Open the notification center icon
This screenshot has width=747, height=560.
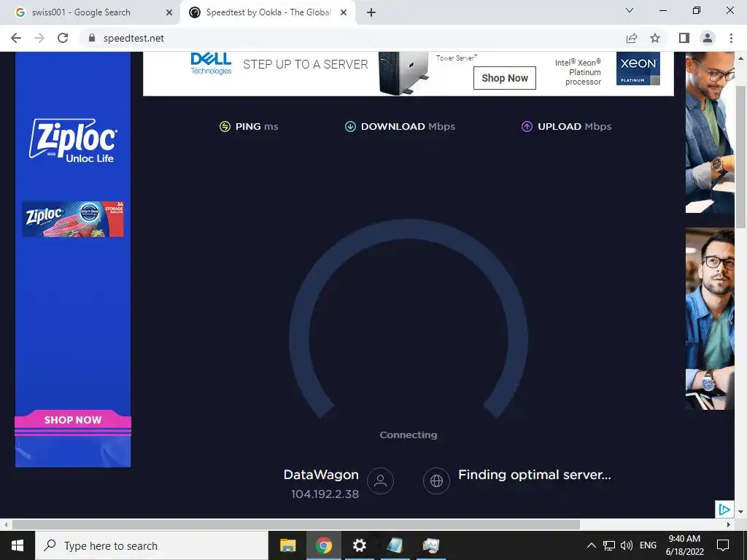[723, 545]
